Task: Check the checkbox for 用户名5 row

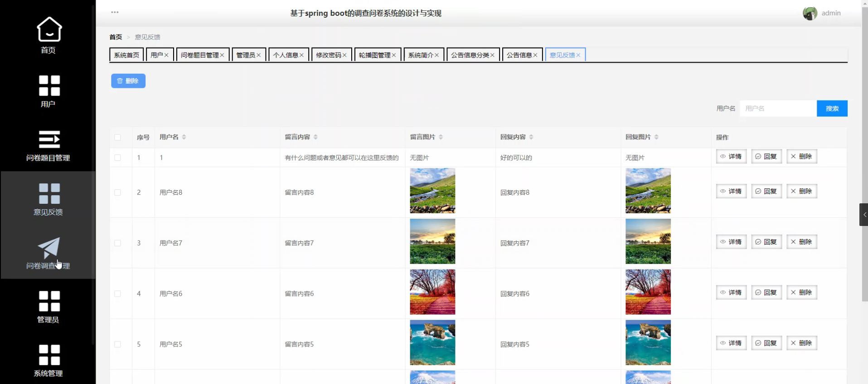Action: pos(118,345)
